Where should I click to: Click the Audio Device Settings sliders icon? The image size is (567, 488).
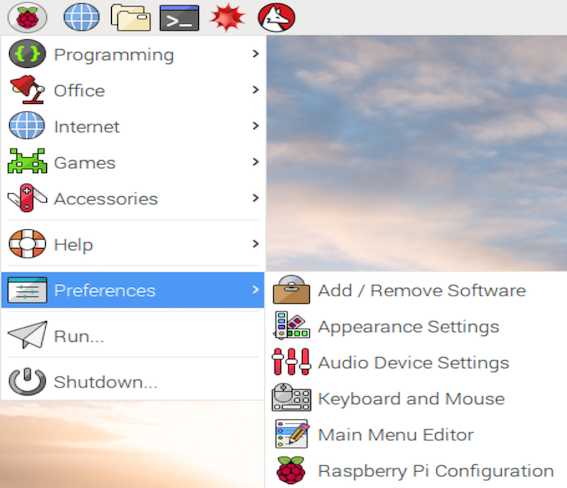291,361
